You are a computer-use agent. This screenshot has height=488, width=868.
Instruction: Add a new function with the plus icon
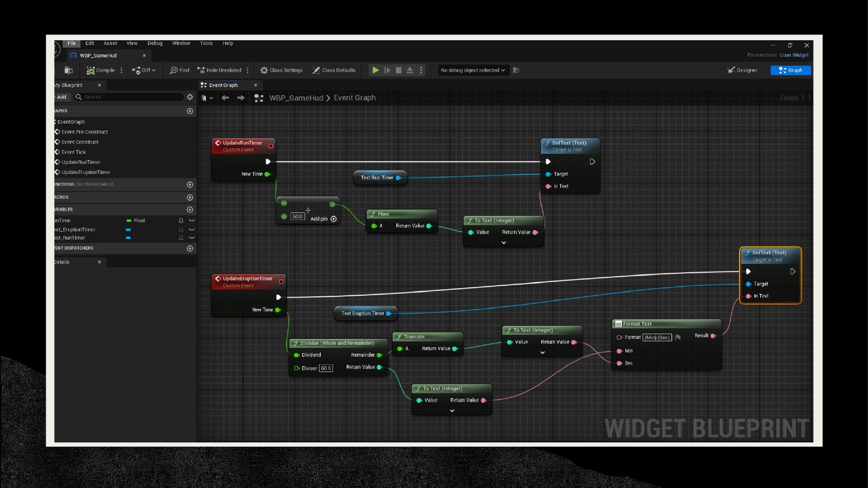coord(190,185)
